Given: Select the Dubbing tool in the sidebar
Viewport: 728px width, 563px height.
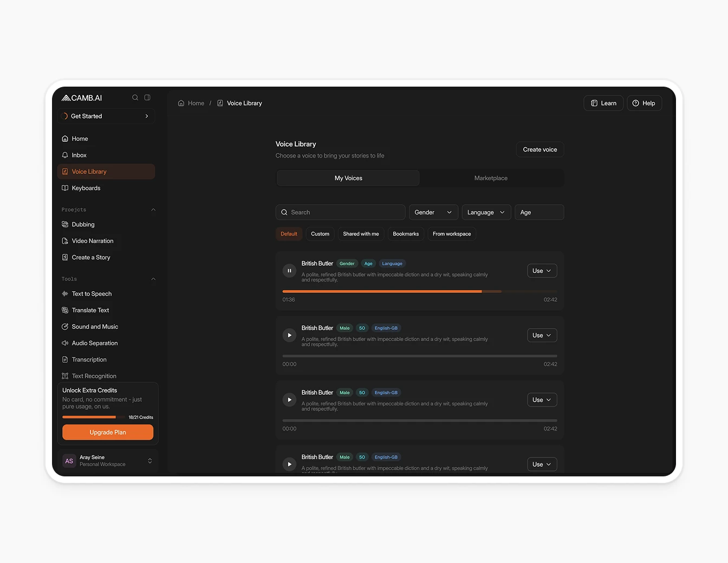Looking at the screenshot, I should [84, 224].
